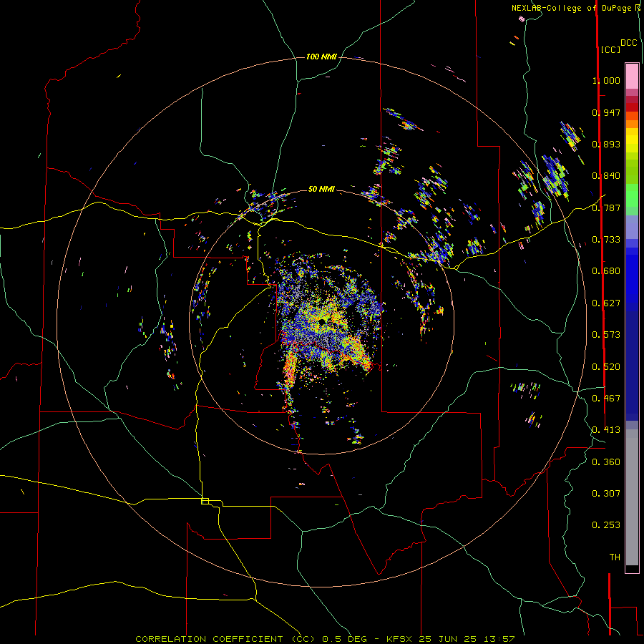Click the 0.253 scale value

pos(606,525)
